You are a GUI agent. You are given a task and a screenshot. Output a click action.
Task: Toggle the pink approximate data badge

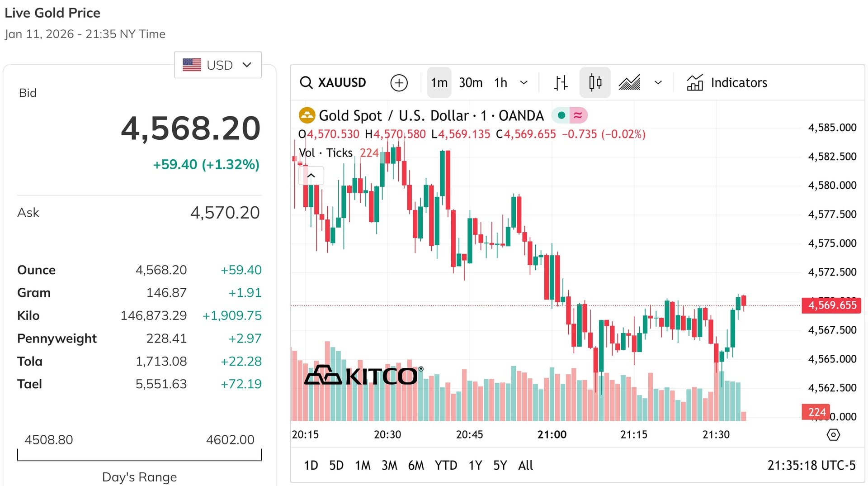pyautogui.click(x=578, y=115)
